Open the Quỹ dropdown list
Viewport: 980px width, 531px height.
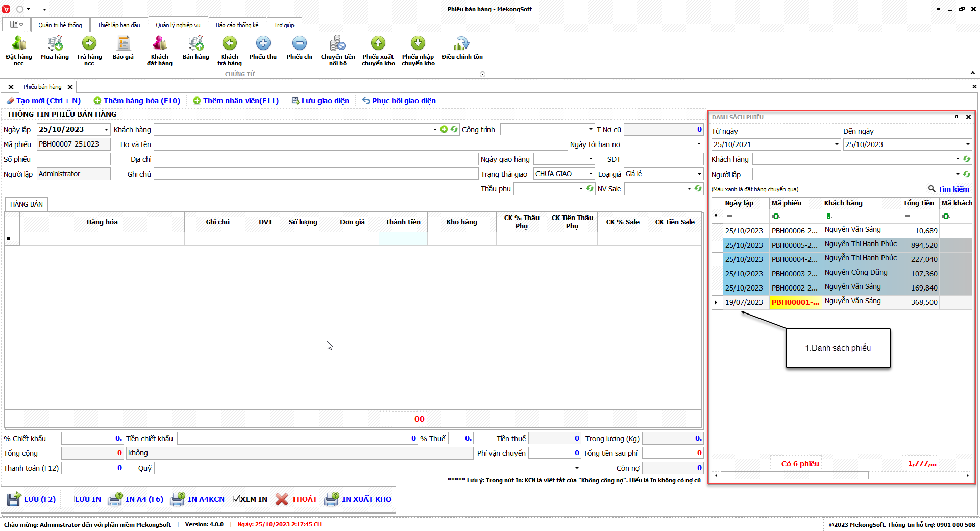pos(577,468)
